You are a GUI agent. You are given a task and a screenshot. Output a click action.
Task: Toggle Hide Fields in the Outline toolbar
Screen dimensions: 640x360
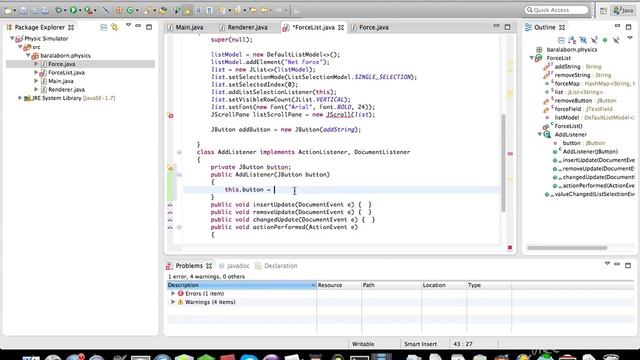pyautogui.click(x=583, y=40)
